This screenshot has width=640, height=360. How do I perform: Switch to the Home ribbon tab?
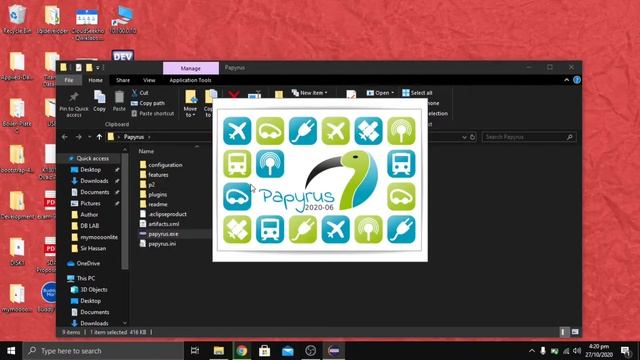[x=96, y=80]
